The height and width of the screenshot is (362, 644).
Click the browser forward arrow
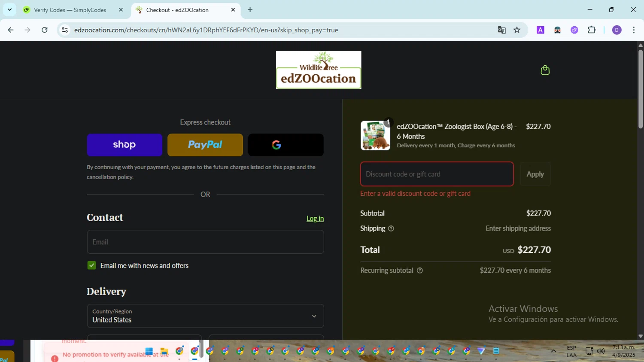27,30
